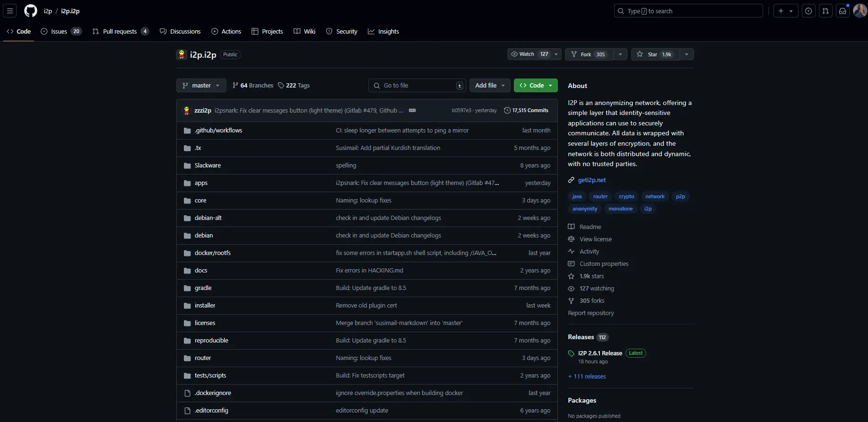Open the .github/workflows folder
This screenshot has width=868, height=422.
point(218,131)
